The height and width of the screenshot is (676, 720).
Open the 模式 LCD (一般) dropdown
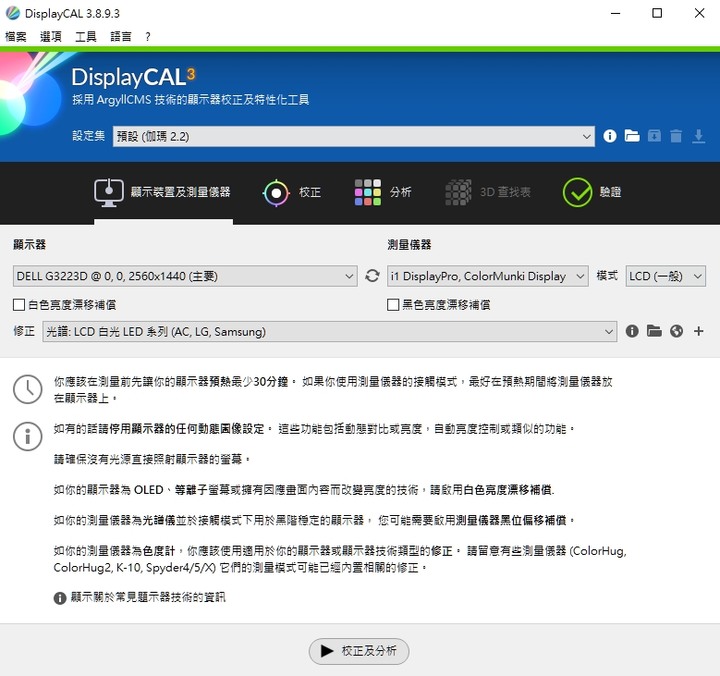coord(665,276)
